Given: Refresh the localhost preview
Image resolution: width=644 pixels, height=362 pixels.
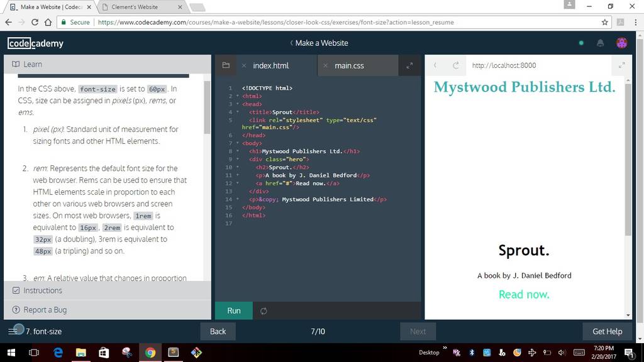Looking at the screenshot, I should [455, 65].
